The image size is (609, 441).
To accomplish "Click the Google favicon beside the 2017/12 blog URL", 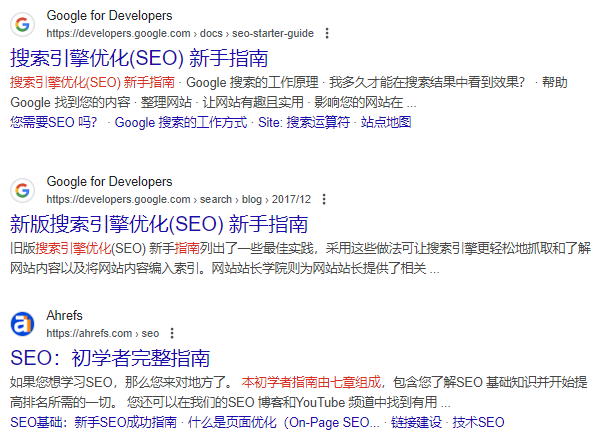I will [23, 190].
